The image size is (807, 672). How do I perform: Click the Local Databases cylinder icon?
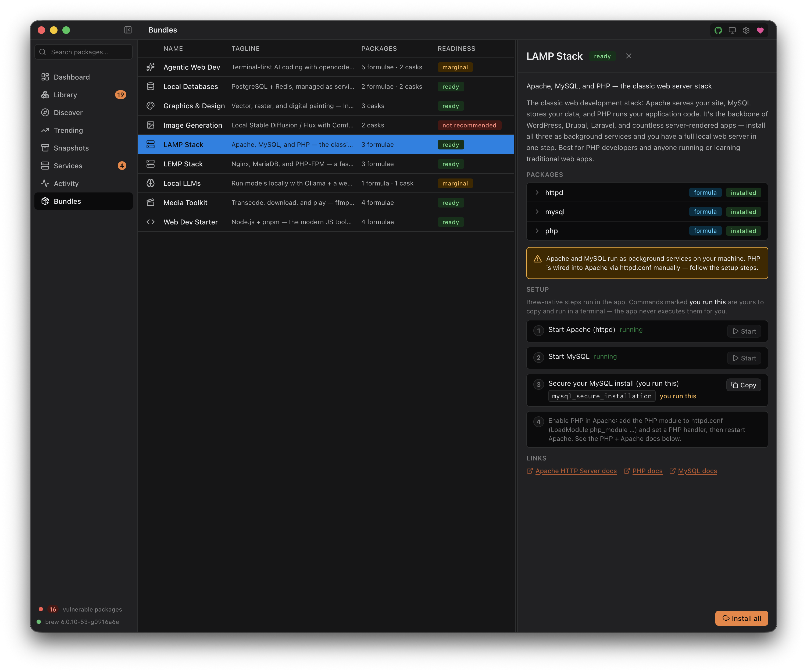(151, 87)
